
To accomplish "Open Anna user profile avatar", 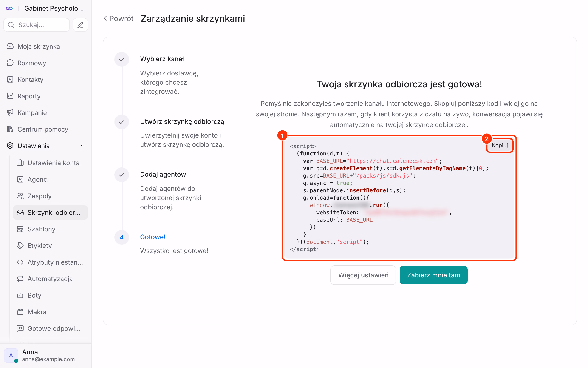I will [x=11, y=355].
